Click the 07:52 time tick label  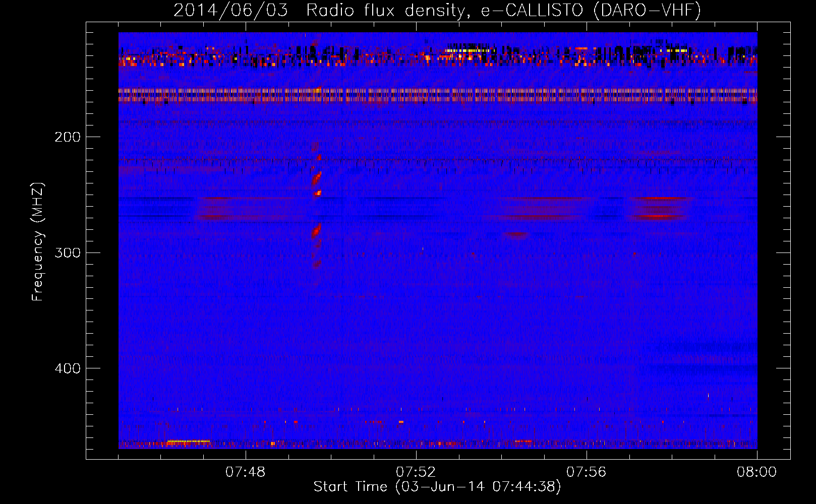pyautogui.click(x=416, y=472)
